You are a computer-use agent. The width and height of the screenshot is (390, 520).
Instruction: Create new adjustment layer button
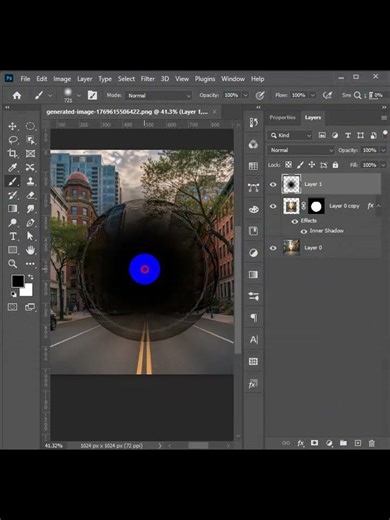(x=329, y=443)
